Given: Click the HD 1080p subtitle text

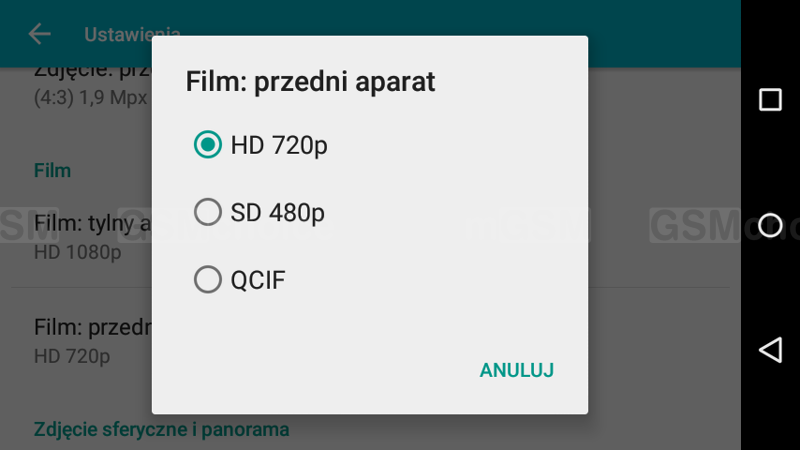Looking at the screenshot, I should [x=77, y=252].
